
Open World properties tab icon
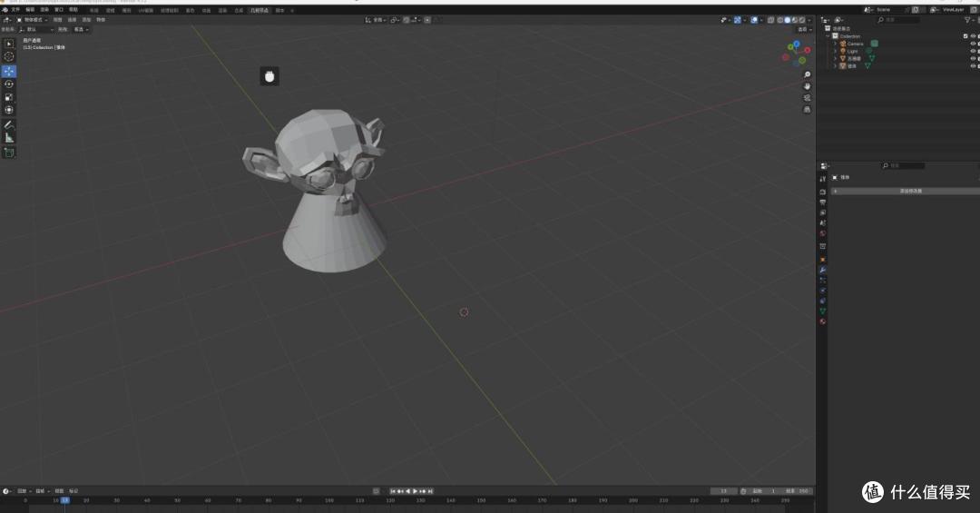(x=822, y=234)
